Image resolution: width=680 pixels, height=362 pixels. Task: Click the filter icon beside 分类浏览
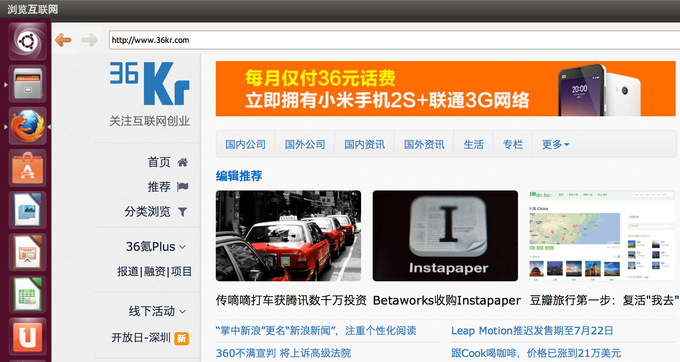pos(183,212)
